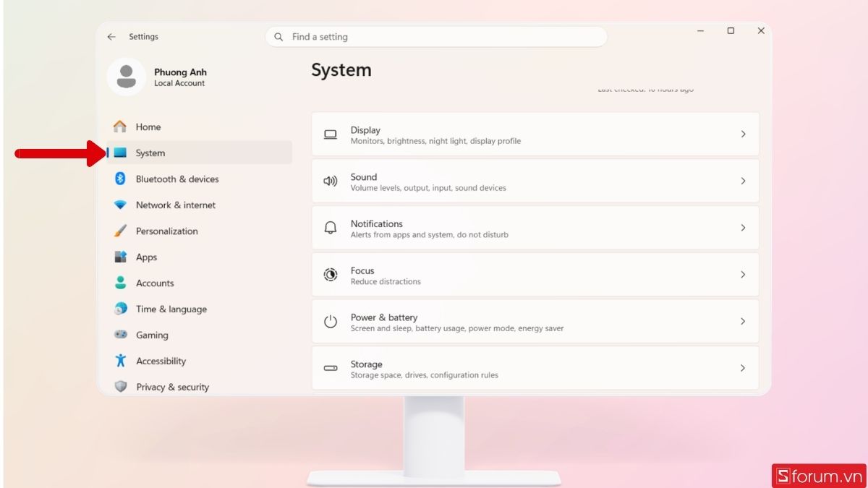Click the Power & battery icon

click(331, 321)
